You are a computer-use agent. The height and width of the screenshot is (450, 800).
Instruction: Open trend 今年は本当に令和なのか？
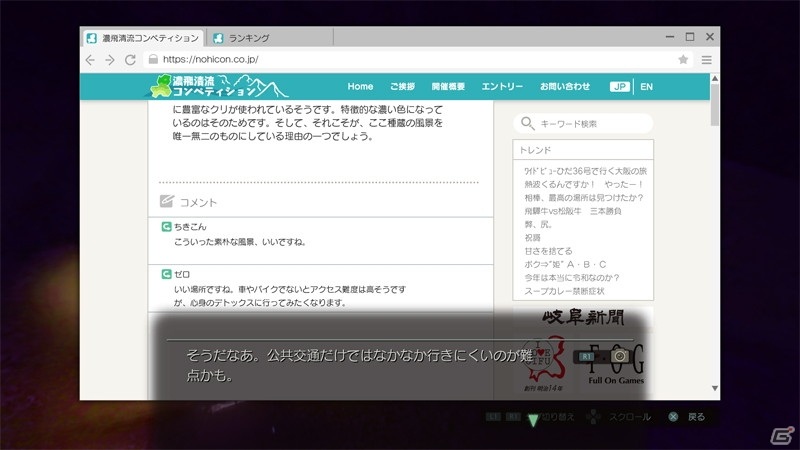click(x=571, y=278)
